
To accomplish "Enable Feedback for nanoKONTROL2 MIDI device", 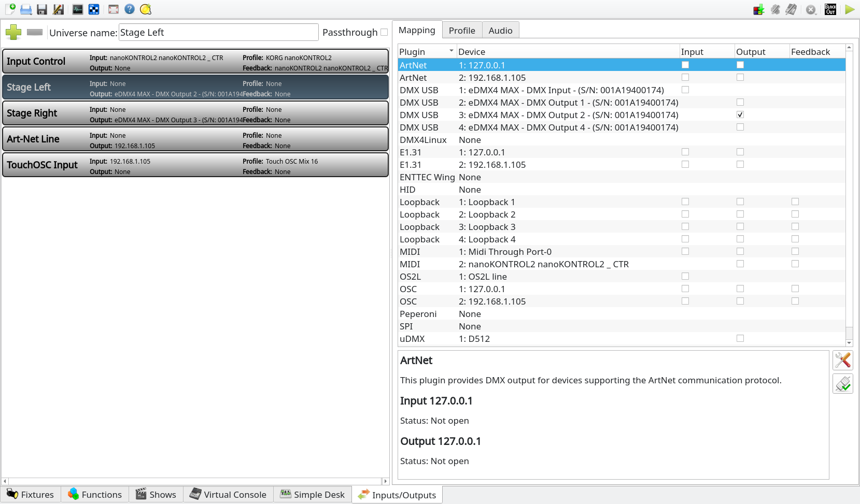I will click(795, 264).
